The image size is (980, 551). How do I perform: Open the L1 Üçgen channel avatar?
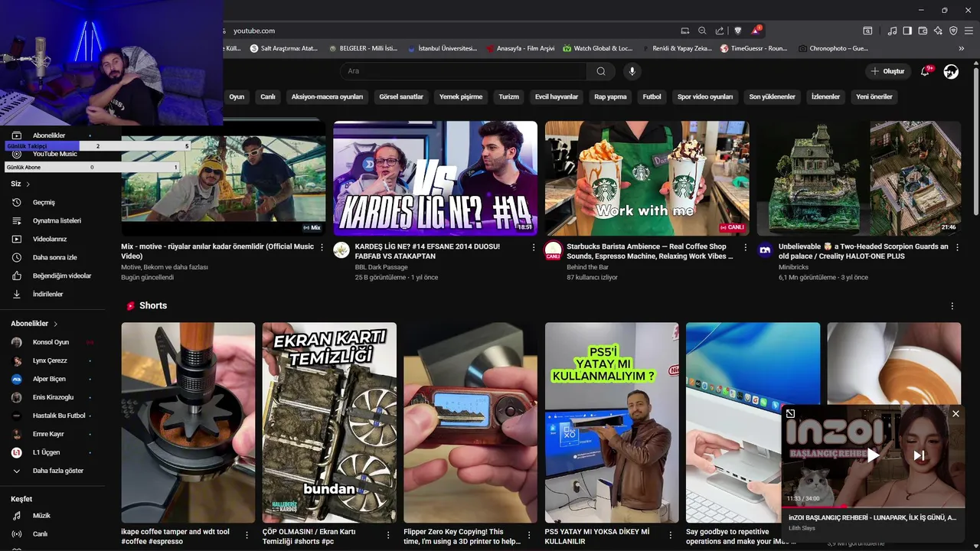(x=17, y=453)
